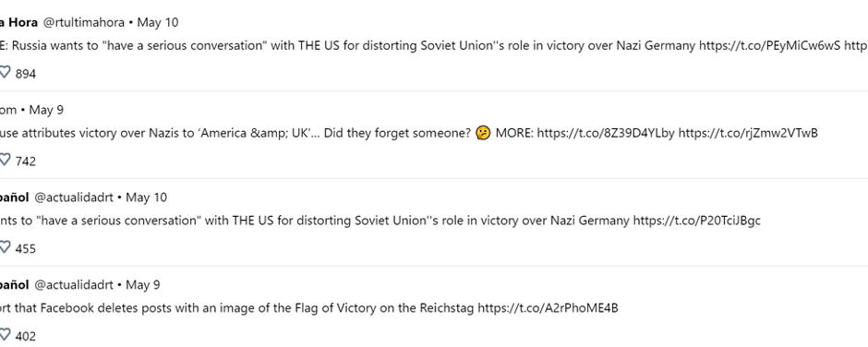Click the 894 like count number

pos(26,74)
